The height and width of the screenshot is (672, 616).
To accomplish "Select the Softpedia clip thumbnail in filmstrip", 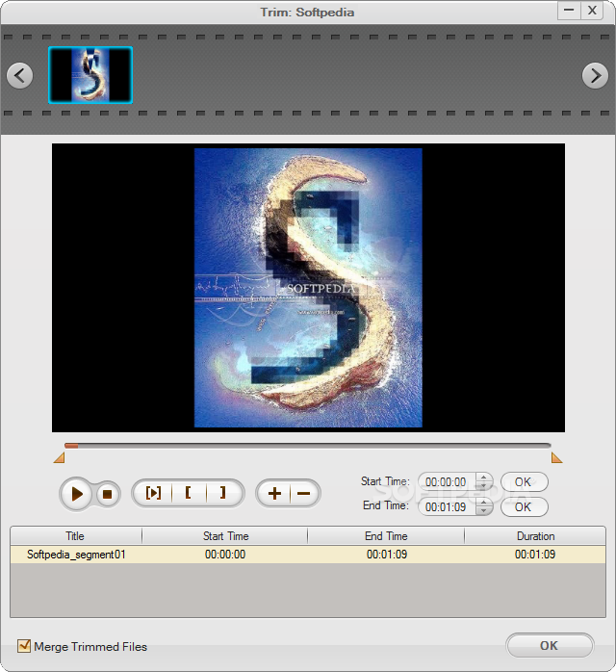I will pyautogui.click(x=90, y=75).
